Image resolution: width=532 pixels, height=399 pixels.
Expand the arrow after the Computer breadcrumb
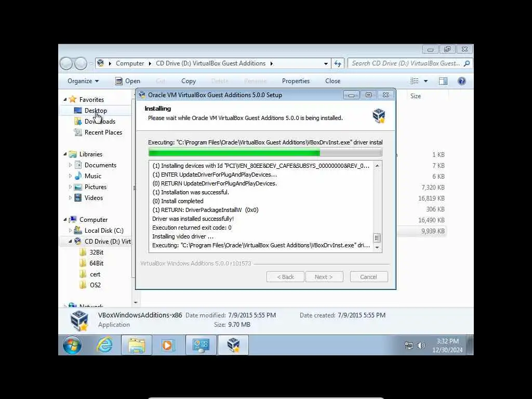tap(150, 63)
